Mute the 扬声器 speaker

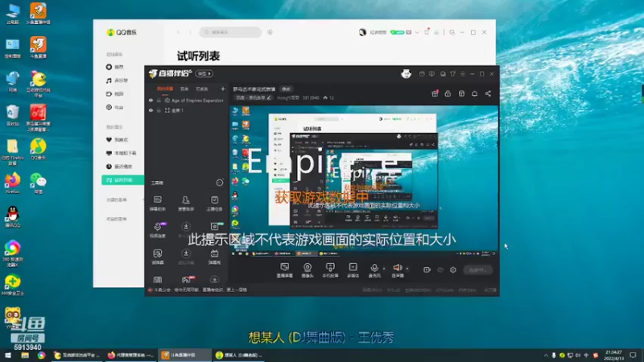[x=398, y=270]
